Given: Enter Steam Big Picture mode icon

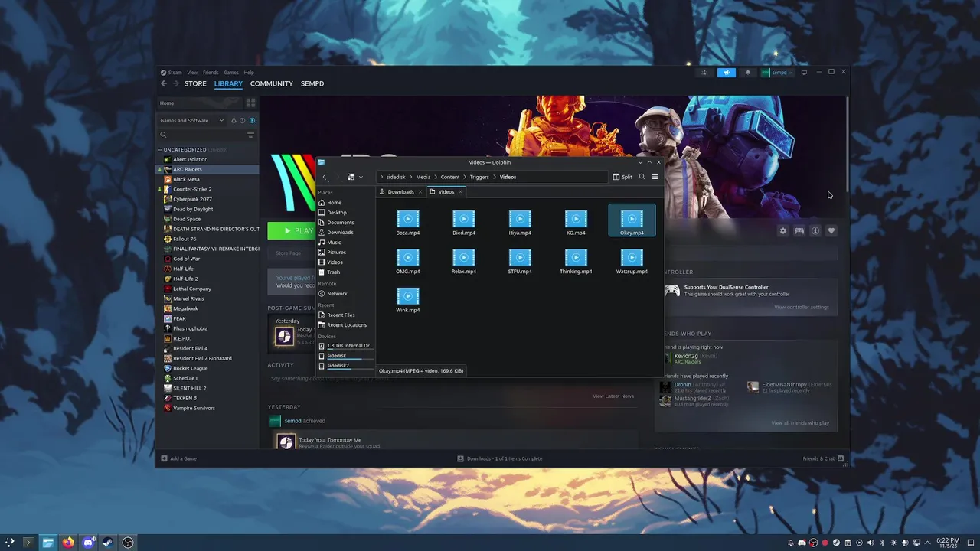Looking at the screenshot, I should point(804,73).
